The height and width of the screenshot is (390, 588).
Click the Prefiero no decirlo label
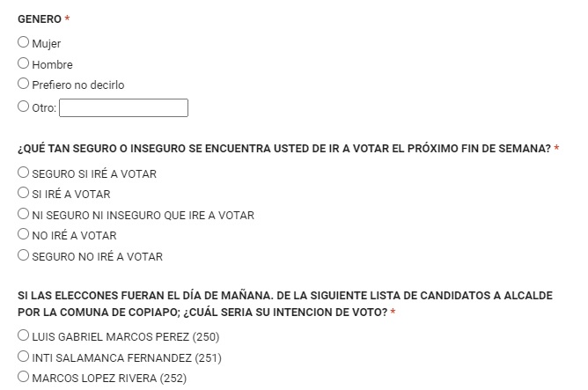pos(78,85)
